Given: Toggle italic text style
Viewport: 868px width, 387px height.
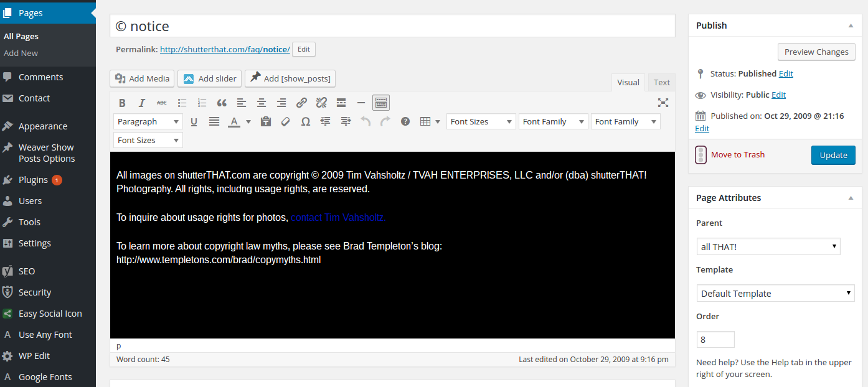Looking at the screenshot, I should point(142,103).
